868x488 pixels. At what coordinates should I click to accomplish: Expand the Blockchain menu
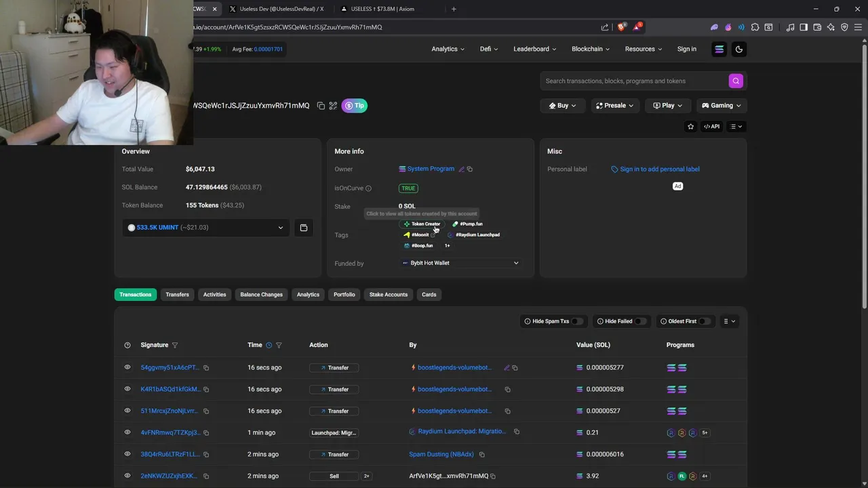pos(591,49)
